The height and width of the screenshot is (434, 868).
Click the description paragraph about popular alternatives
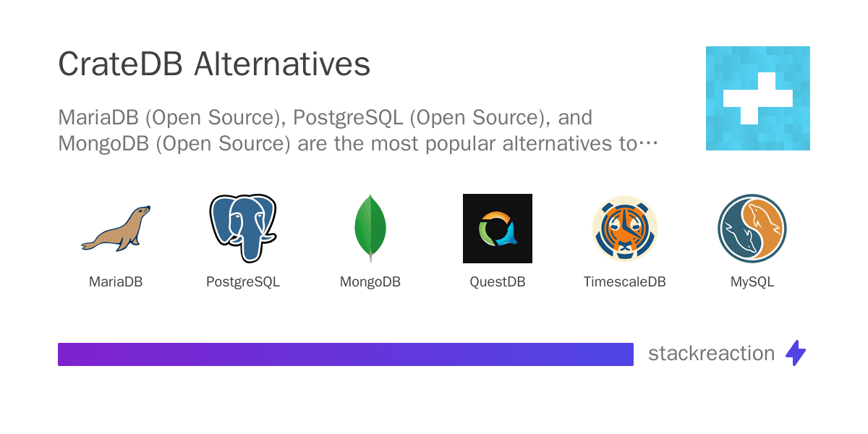click(x=358, y=130)
